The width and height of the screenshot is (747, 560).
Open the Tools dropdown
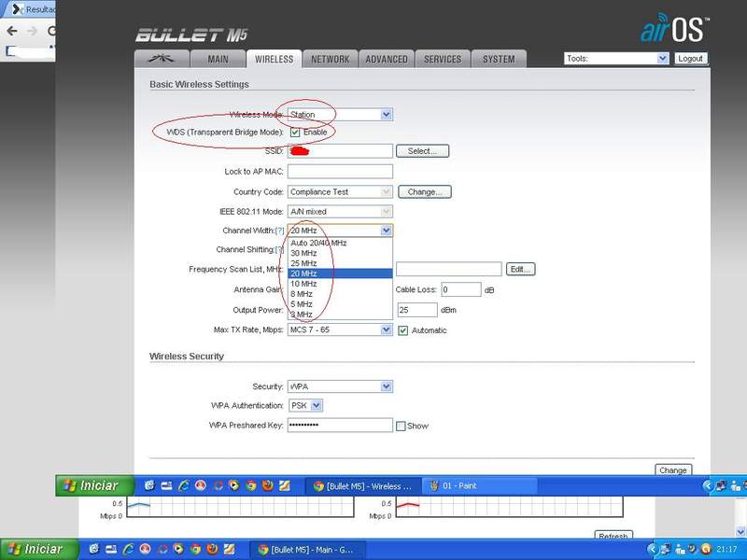coord(616,59)
